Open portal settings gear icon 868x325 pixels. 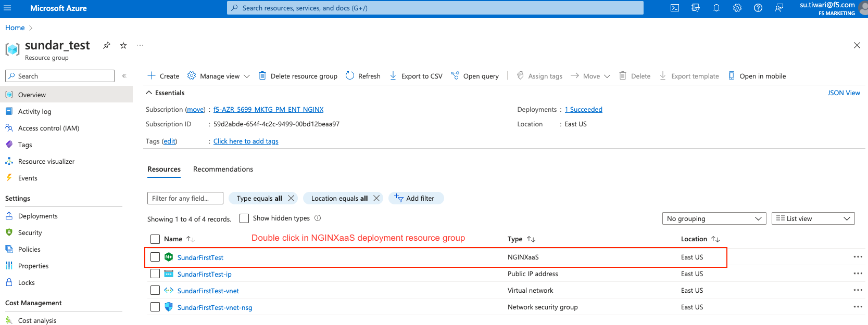point(737,8)
